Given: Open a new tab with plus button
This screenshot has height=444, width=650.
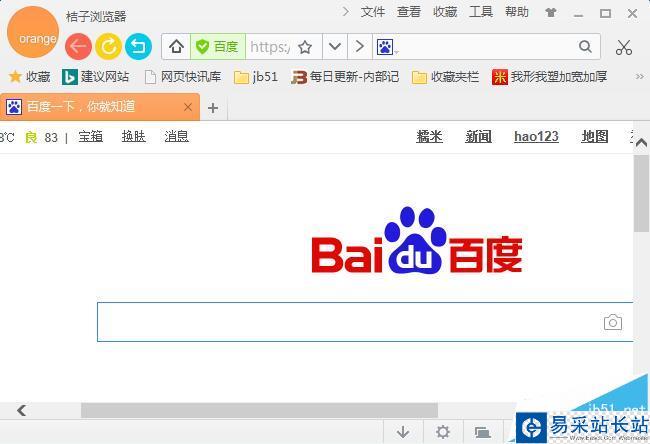Looking at the screenshot, I should 213,108.
